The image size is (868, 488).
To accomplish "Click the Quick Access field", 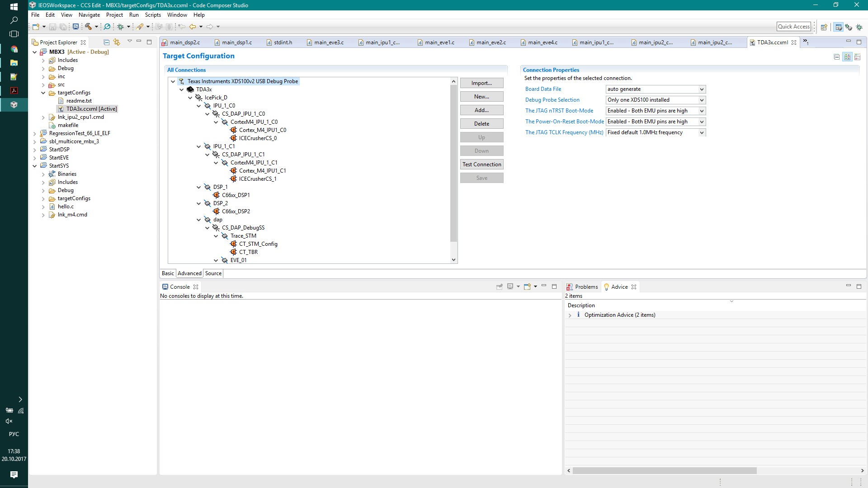I will tap(794, 27).
